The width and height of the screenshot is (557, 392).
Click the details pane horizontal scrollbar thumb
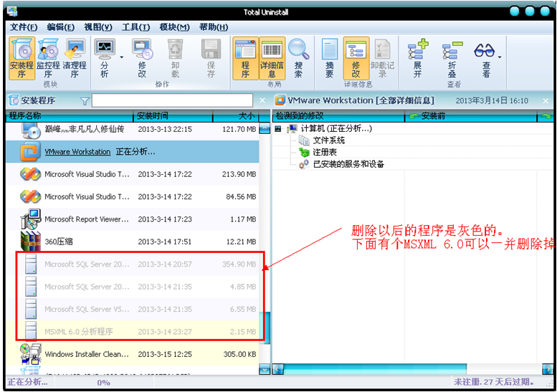point(375,369)
